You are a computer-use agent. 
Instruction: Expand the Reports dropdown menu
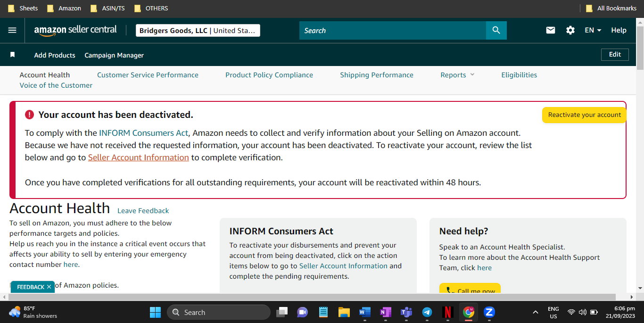pos(457,75)
